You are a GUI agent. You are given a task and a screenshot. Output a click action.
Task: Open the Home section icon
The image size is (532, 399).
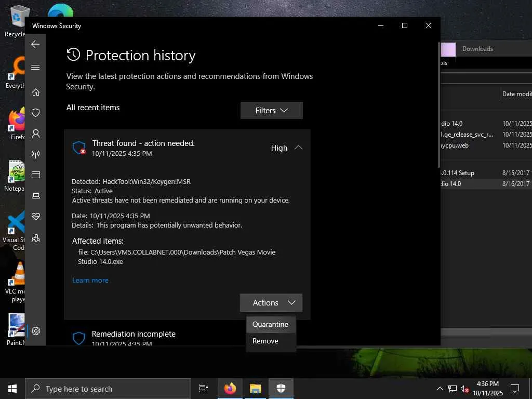(36, 92)
